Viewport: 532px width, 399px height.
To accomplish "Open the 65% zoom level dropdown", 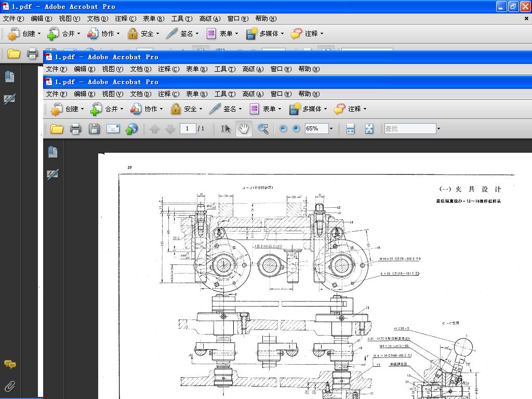I will pos(330,129).
